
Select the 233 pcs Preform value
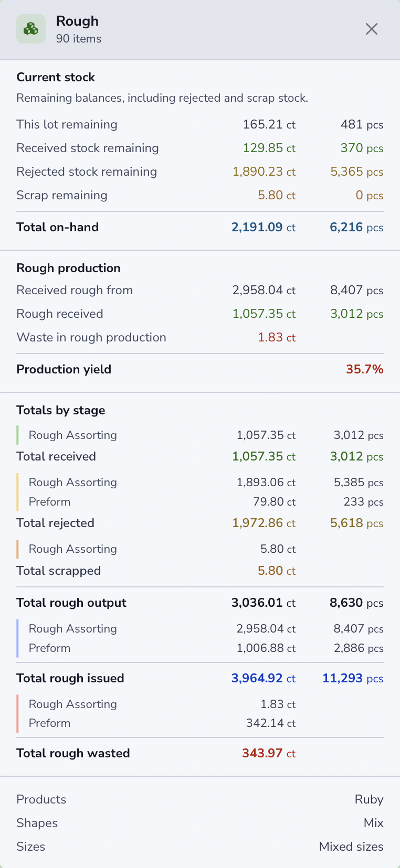tap(364, 502)
